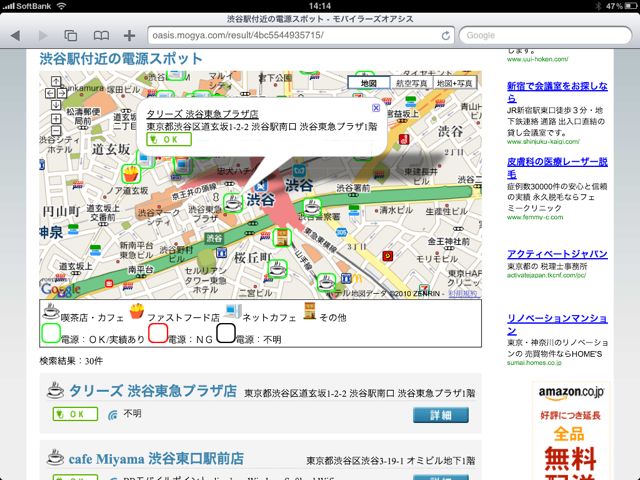640x480 pixels.
Task: Switch map to 航空写真 view
Action: click(411, 83)
